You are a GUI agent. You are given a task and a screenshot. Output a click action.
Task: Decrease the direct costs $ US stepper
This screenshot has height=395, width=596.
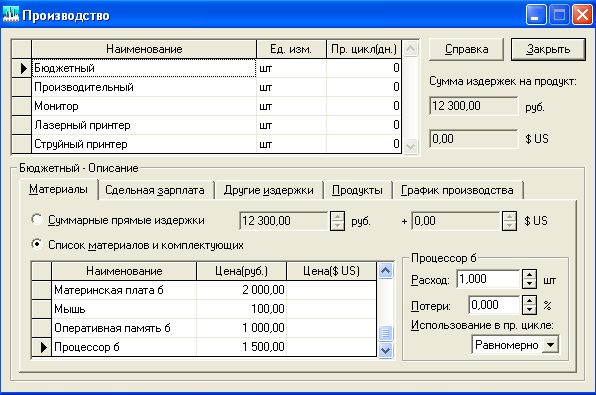pyautogui.click(x=509, y=226)
